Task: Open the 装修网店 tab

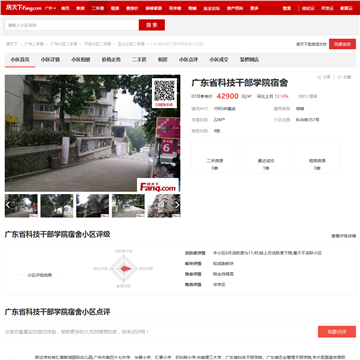Action: tap(249, 60)
